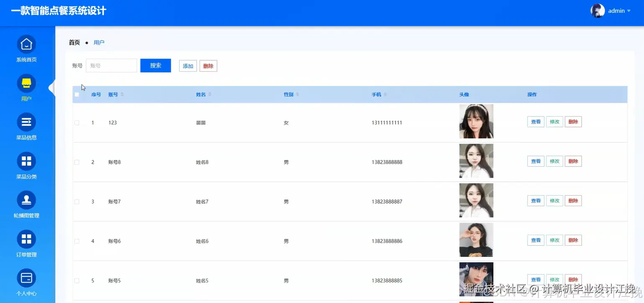Open the 菜品分类 grid icon
Image resolution: width=644 pixels, height=303 pixels.
tap(26, 161)
